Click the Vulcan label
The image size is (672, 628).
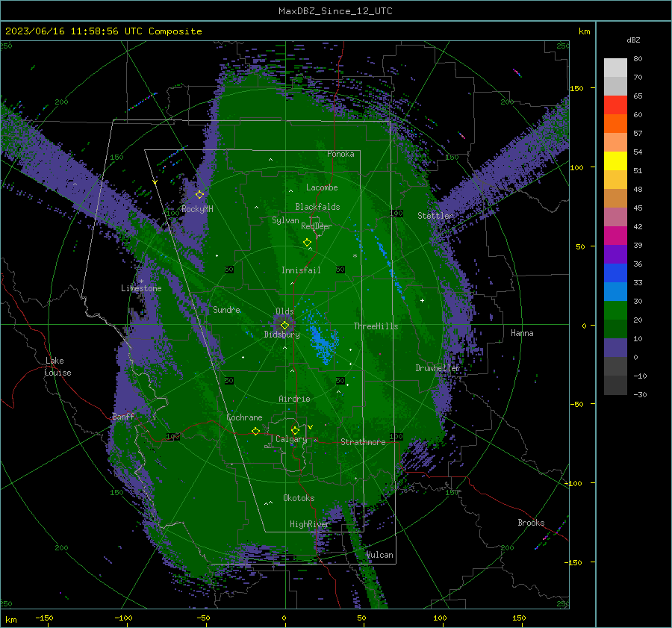pos(379,555)
